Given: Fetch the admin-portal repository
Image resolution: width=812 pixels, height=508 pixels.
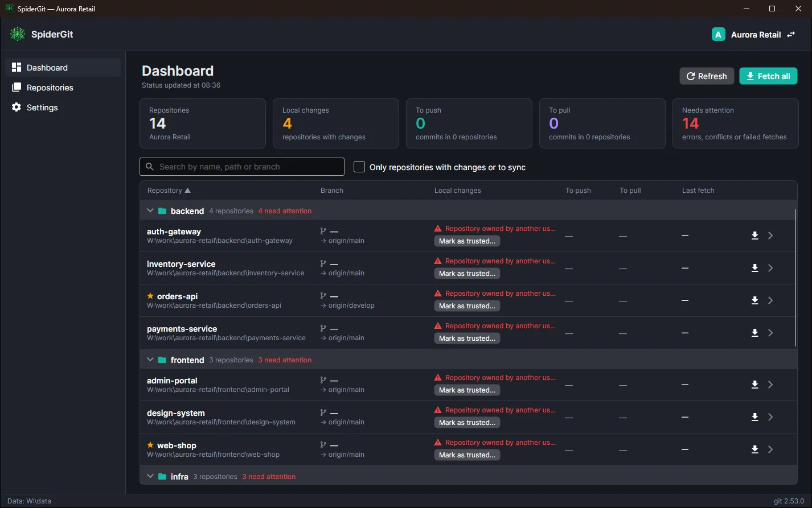Looking at the screenshot, I should click(x=754, y=385).
